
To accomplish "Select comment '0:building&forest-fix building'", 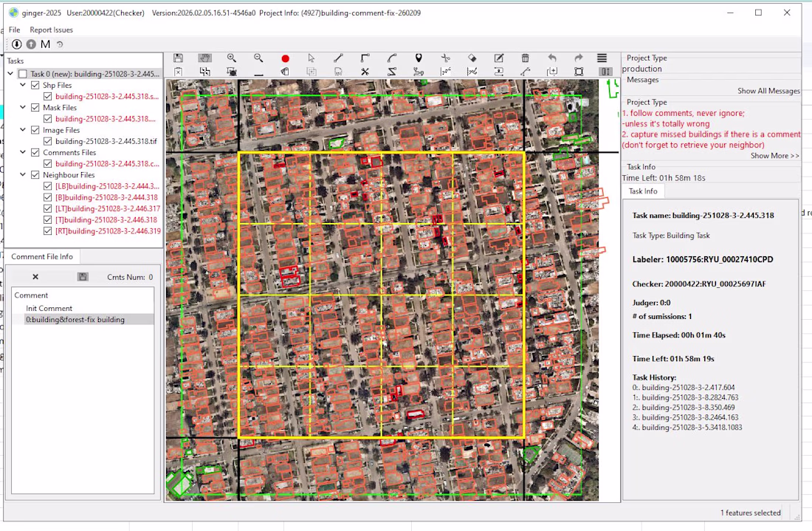I will (75, 320).
